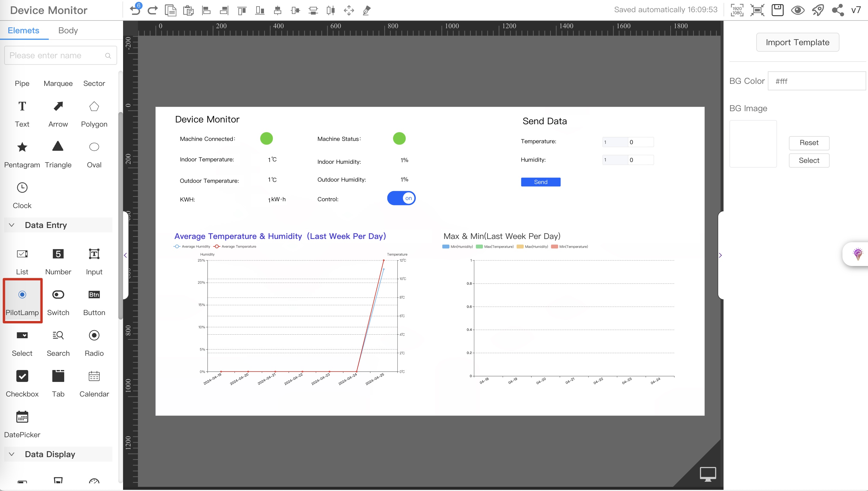The height and width of the screenshot is (491, 868).
Task: Click the Import Template button
Action: point(798,42)
